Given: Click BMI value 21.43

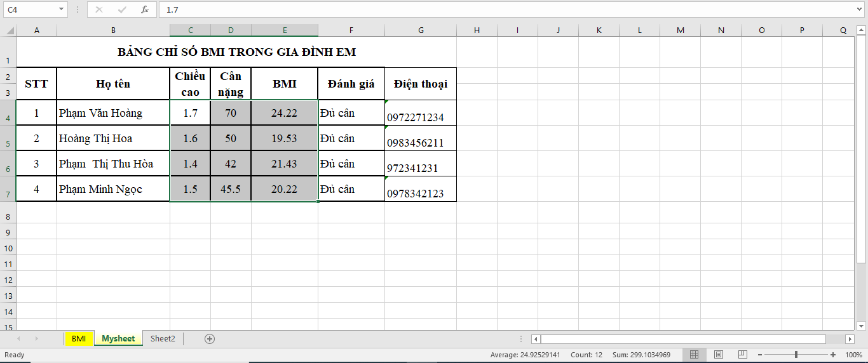Looking at the screenshot, I should [x=284, y=164].
